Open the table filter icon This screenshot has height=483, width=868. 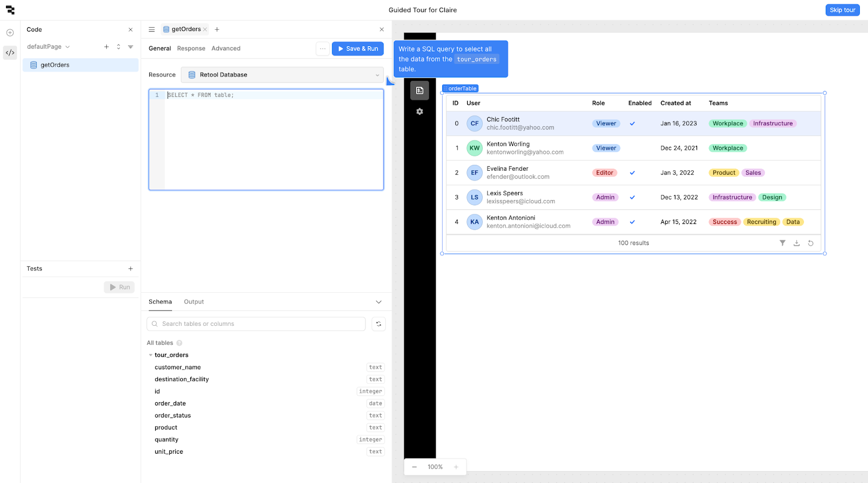coord(782,243)
